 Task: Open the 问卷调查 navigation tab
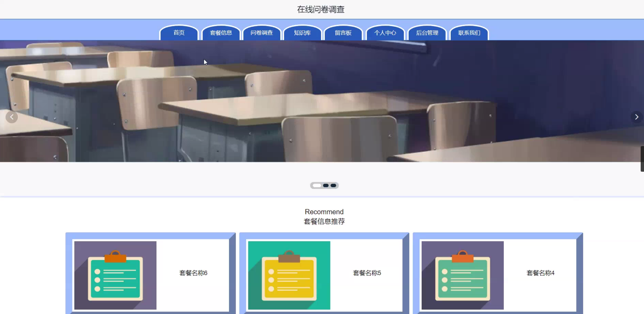tap(262, 33)
